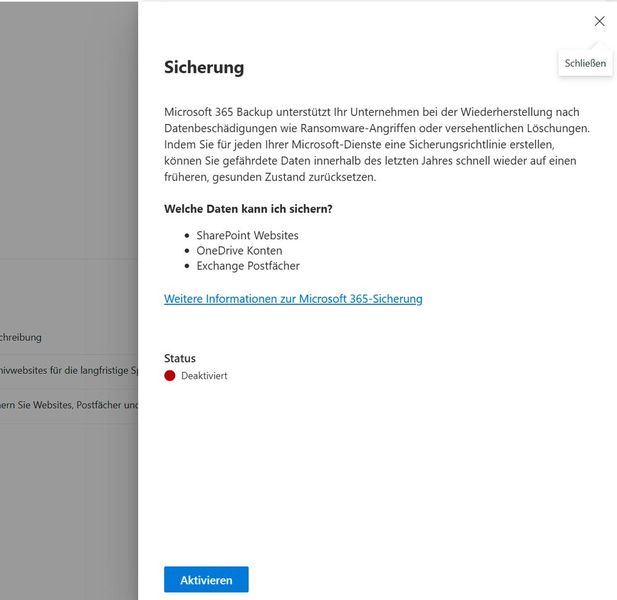Click the 'Schließen' tooltip label

click(x=585, y=63)
